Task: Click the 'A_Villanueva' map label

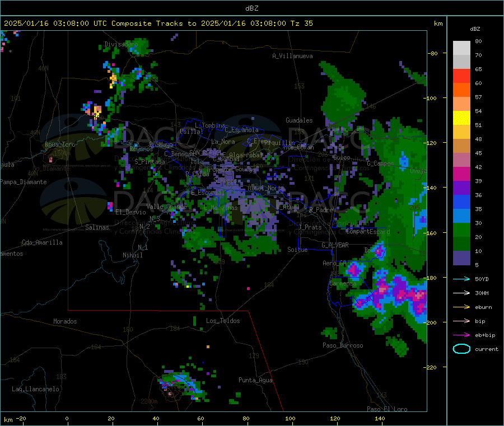Action: click(292, 56)
